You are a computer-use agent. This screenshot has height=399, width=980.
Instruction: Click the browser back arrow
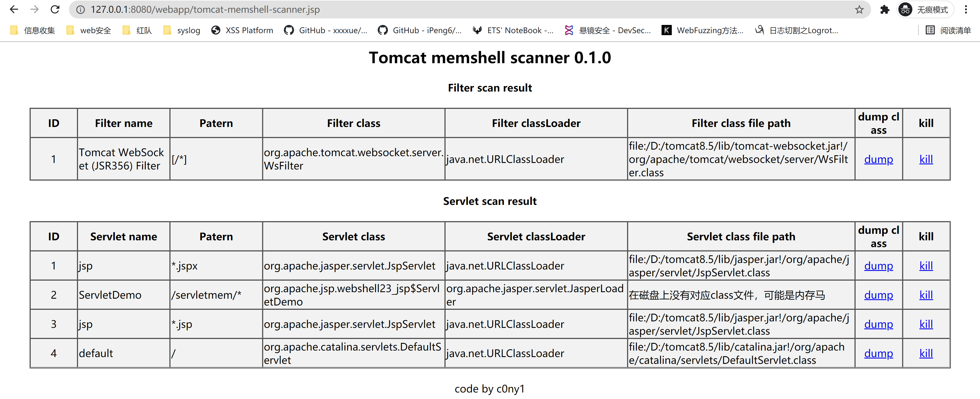(x=14, y=10)
